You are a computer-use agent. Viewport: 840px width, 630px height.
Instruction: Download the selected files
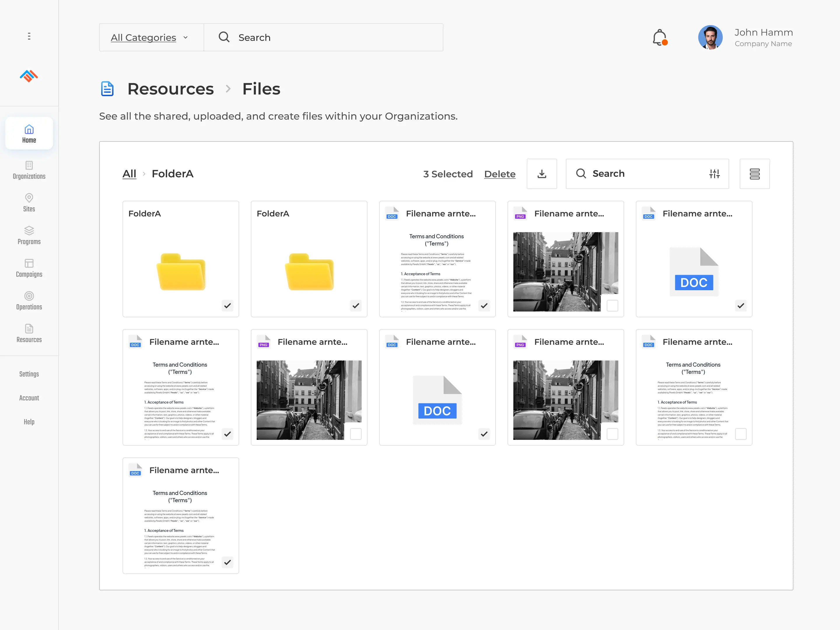(542, 174)
